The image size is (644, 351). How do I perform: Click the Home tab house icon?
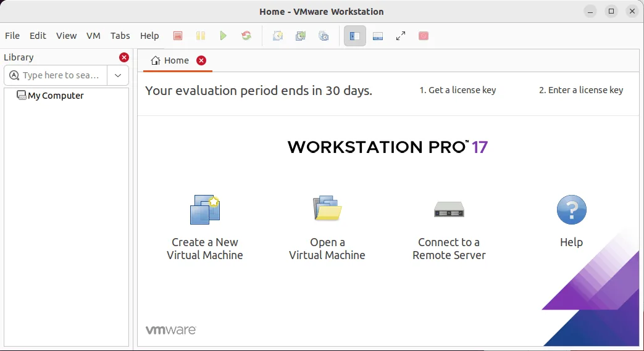click(155, 60)
